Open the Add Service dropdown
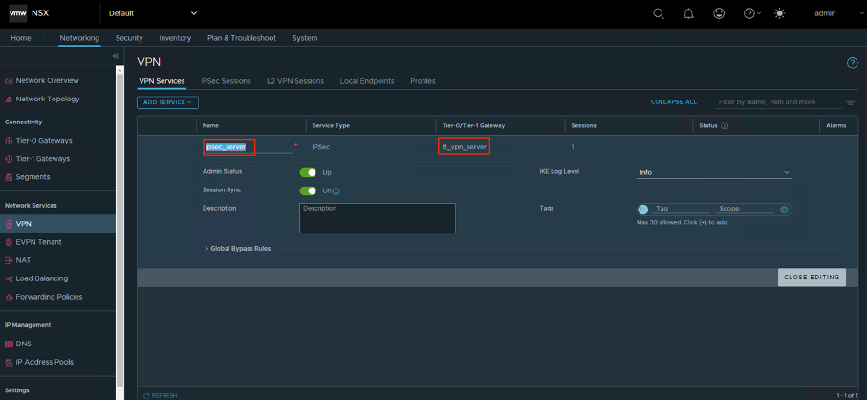Image resolution: width=868 pixels, height=400 pixels. pyautogui.click(x=167, y=102)
